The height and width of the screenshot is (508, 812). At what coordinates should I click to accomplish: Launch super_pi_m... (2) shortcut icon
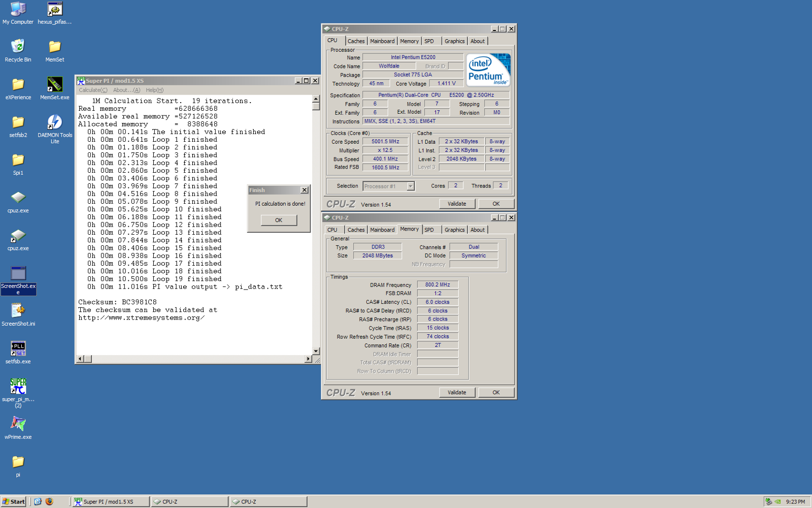point(18,393)
